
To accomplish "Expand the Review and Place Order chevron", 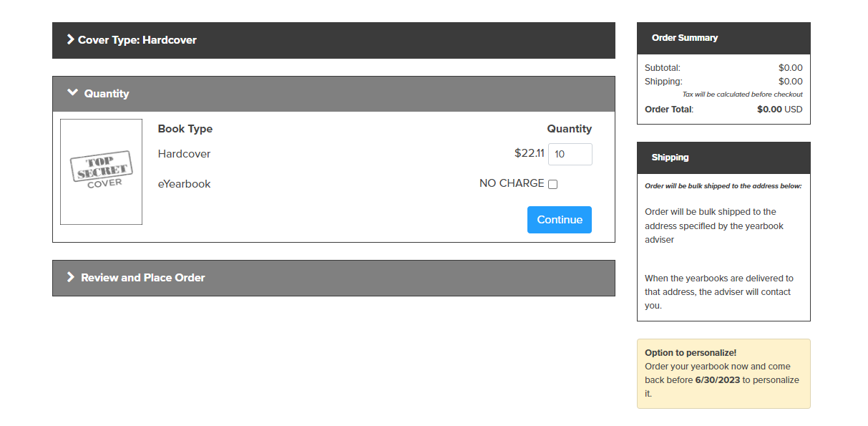I will [70, 276].
